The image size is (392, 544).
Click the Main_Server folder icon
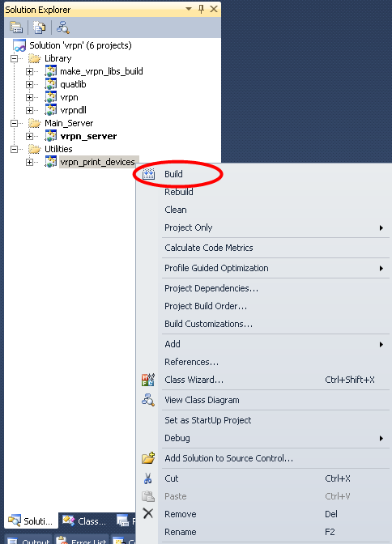pos(34,123)
